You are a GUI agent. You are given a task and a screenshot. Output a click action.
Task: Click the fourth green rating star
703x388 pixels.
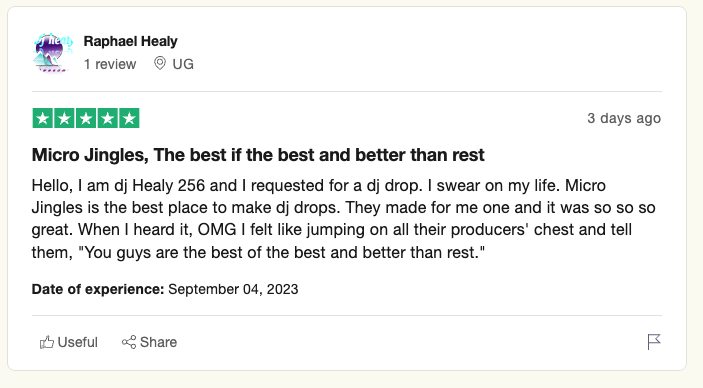(108, 118)
